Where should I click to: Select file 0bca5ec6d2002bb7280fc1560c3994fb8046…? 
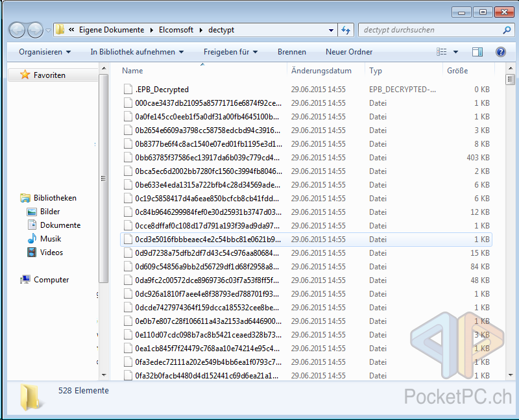coord(306,171)
